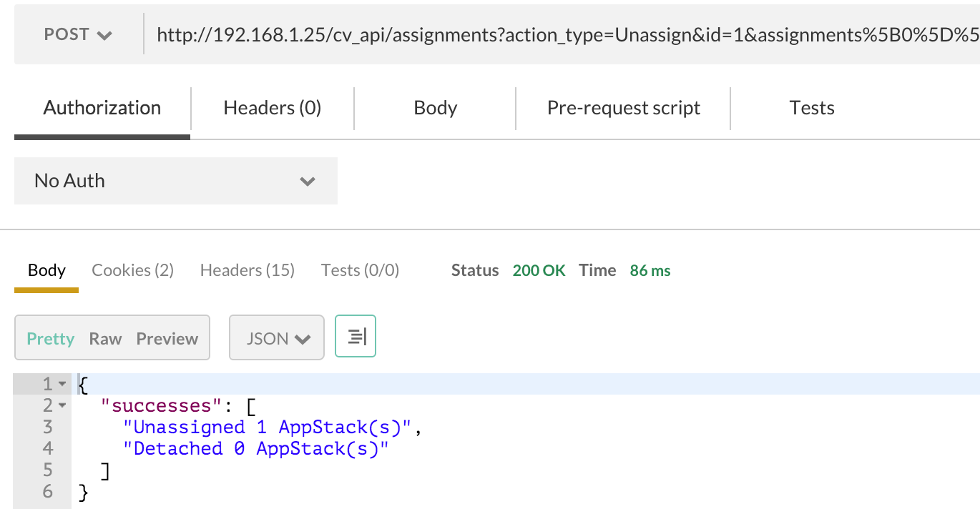Collapse the successes array at line 2
Image resolution: width=980 pixels, height=509 pixels.
point(63,406)
